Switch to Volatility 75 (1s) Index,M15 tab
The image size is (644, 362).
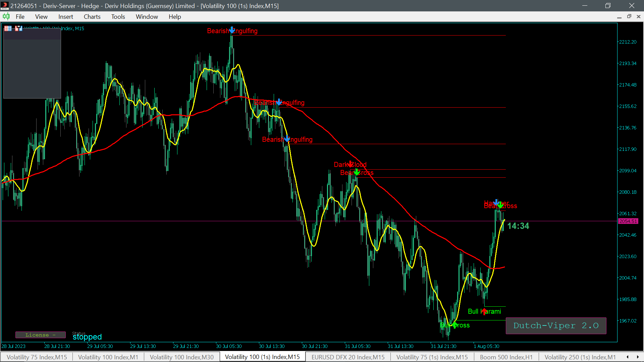point(432,357)
